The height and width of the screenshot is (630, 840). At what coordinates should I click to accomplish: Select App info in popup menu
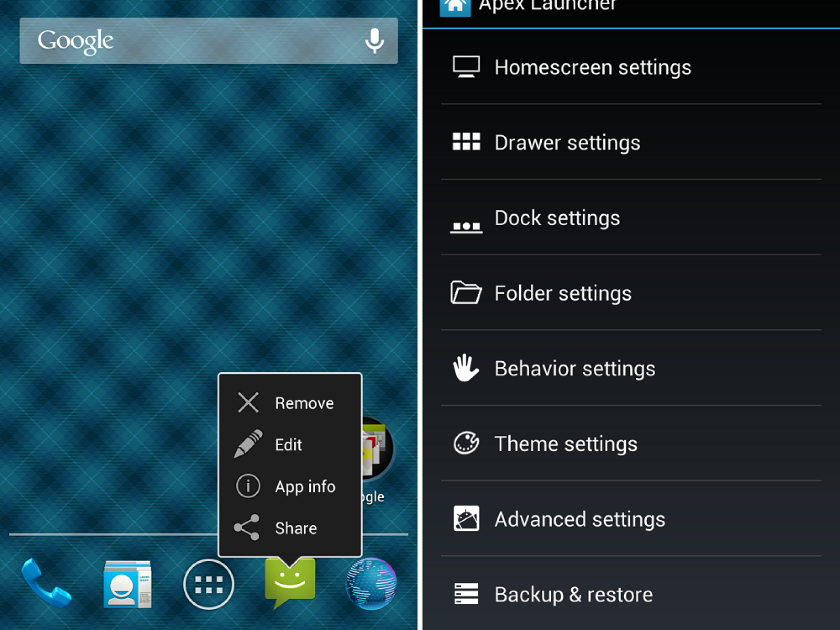click(x=290, y=486)
